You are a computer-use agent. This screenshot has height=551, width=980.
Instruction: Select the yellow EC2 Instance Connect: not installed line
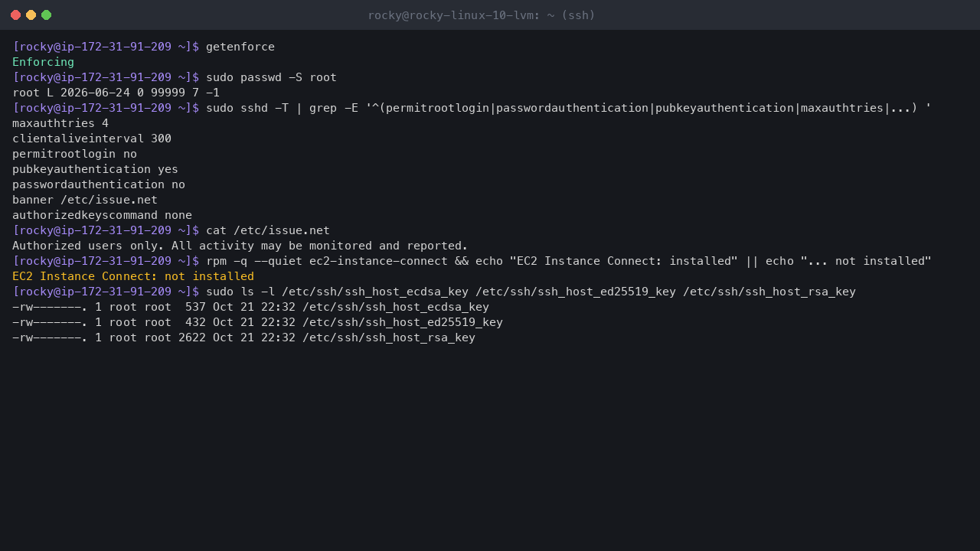(133, 276)
